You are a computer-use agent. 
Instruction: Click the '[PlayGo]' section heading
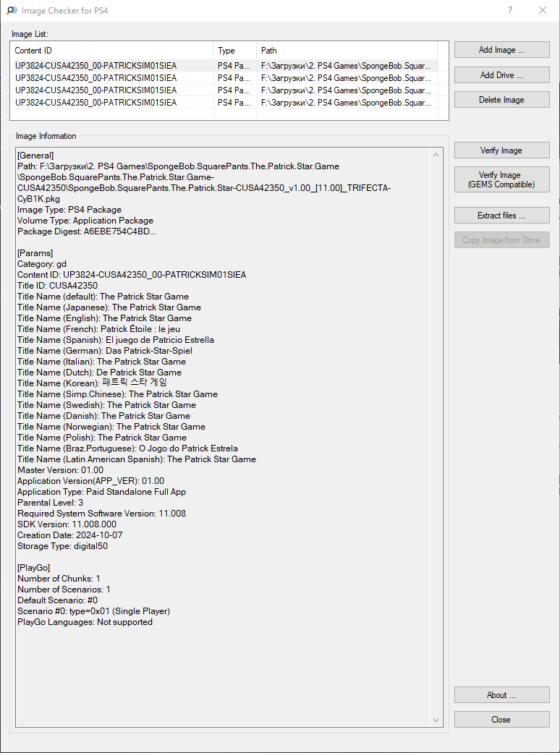click(x=33, y=568)
